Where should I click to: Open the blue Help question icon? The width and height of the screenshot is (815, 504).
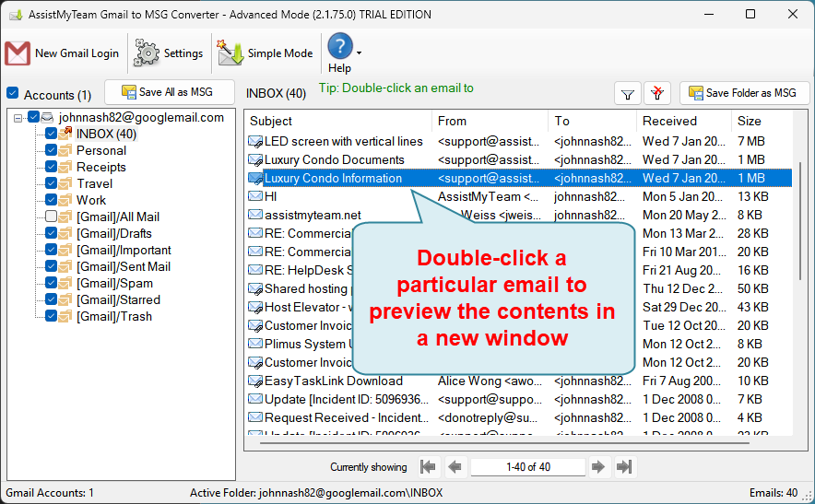click(x=340, y=46)
